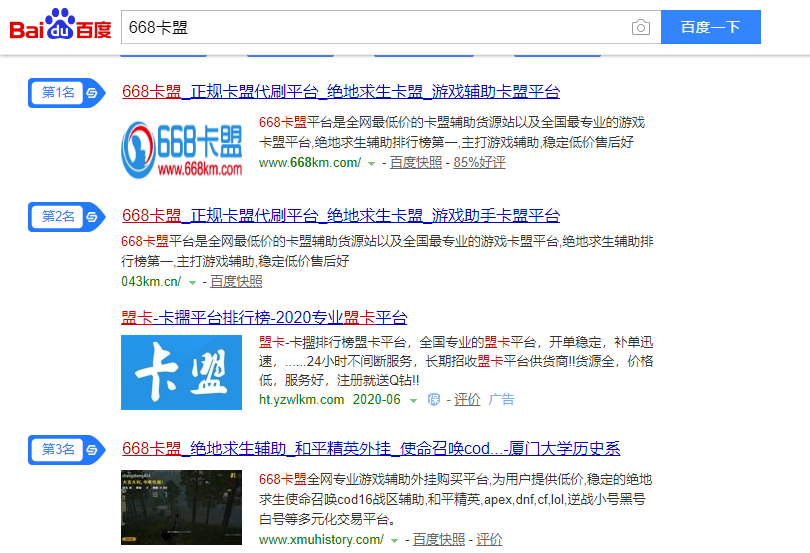Click the Baidu logo
Image resolution: width=810 pixels, height=553 pixels.
coord(60,24)
